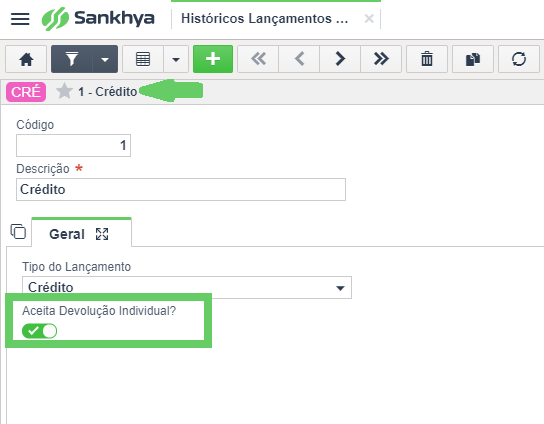The image size is (544, 424).
Task: Switch to Históricos Lançamentos tab
Action: tap(264, 19)
